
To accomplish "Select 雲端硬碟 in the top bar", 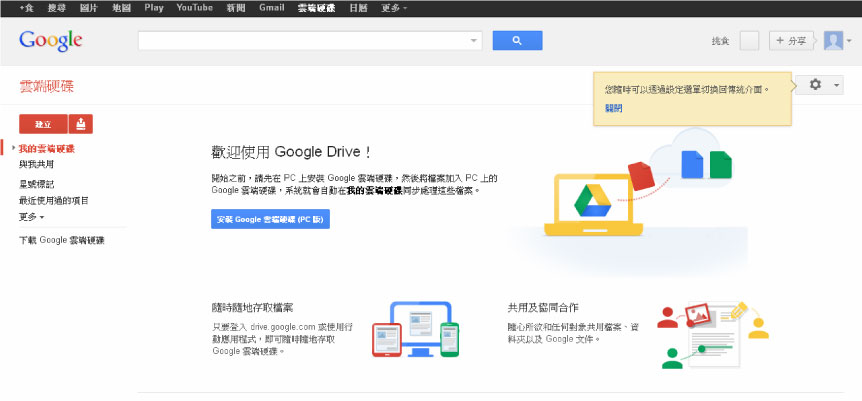I will 316,8.
